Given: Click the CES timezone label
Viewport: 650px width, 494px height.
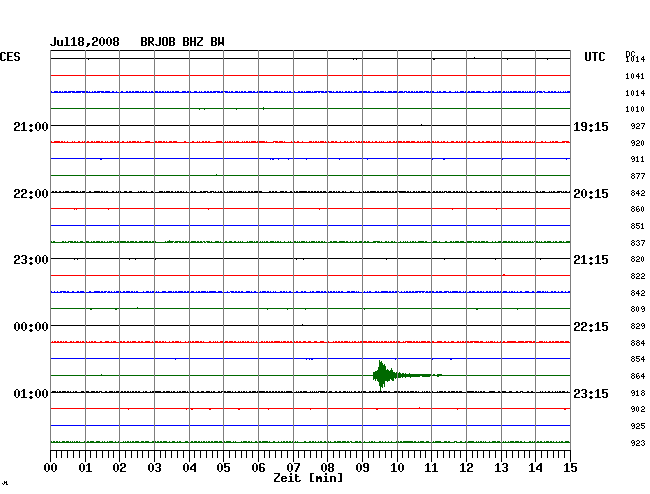Looking at the screenshot, I should click(10, 57).
